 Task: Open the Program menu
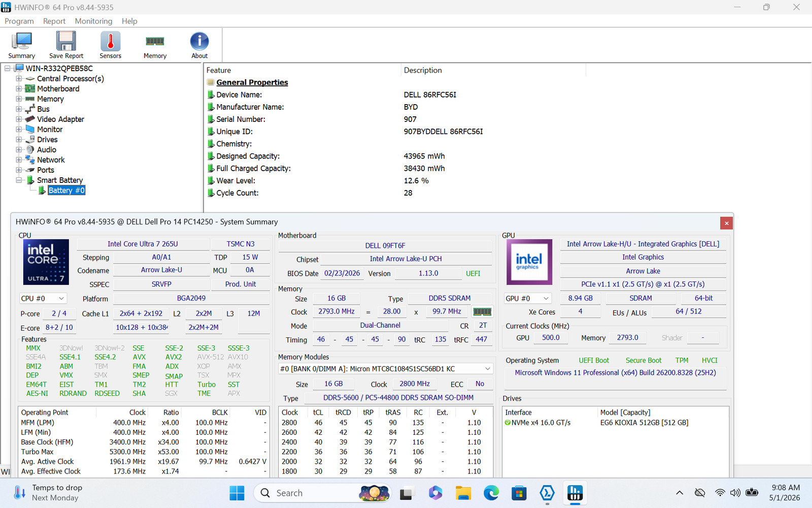[x=19, y=21]
